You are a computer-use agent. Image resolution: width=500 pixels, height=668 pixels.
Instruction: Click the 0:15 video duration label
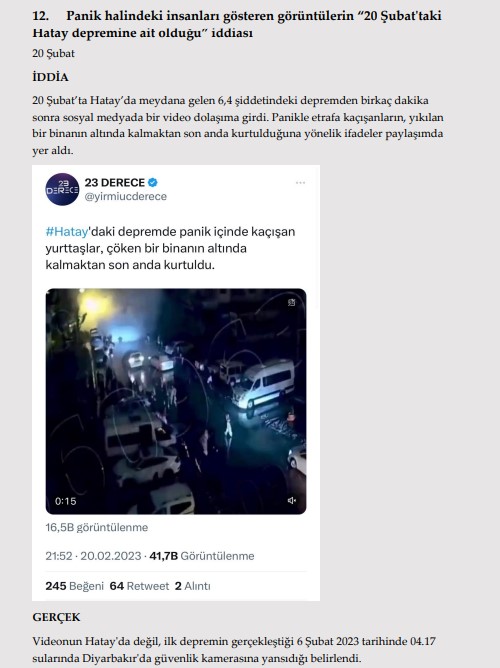65,501
